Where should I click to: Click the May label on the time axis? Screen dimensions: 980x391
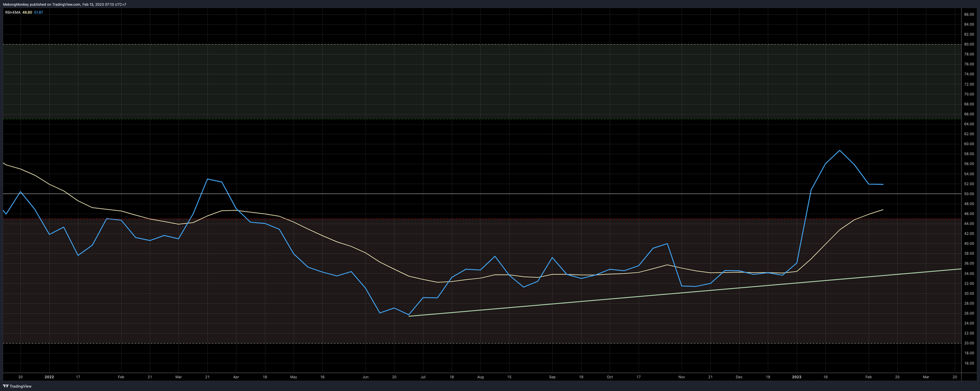click(294, 377)
